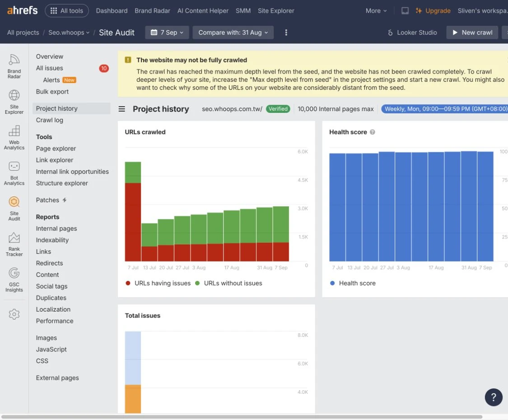
Task: Open the Crawl log
Action: pos(50,120)
